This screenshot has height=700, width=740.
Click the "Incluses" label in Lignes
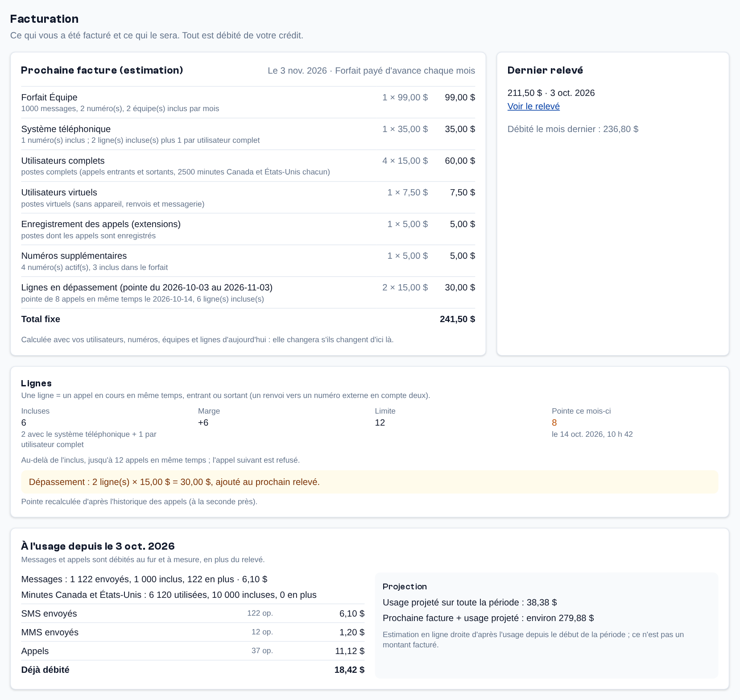(x=35, y=411)
